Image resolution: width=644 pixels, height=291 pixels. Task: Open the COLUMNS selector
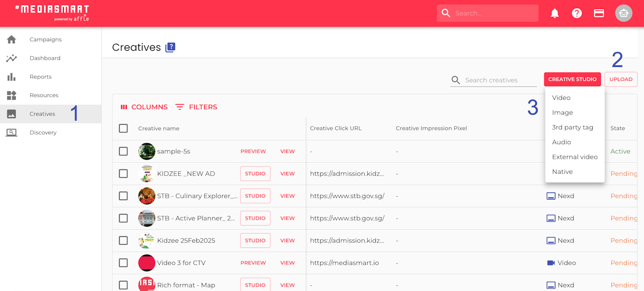tap(144, 107)
